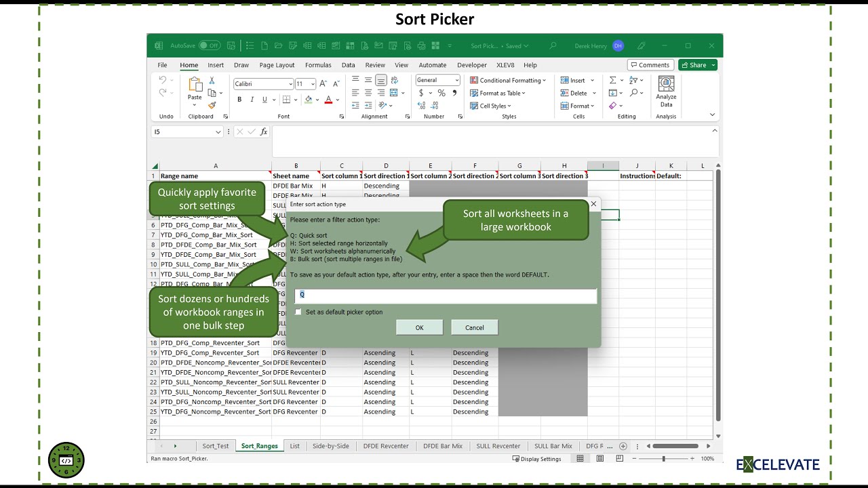
Task: Click the Wrap Text icon
Action: 395,80
